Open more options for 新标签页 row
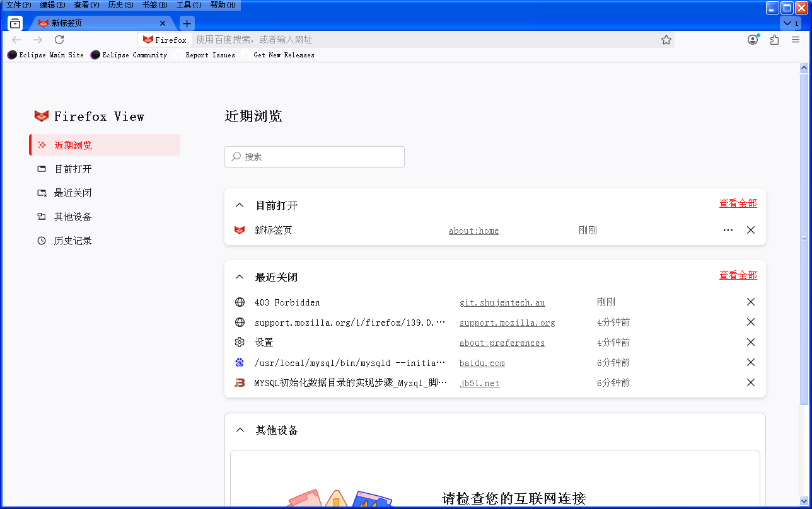812x509 pixels. click(x=728, y=230)
